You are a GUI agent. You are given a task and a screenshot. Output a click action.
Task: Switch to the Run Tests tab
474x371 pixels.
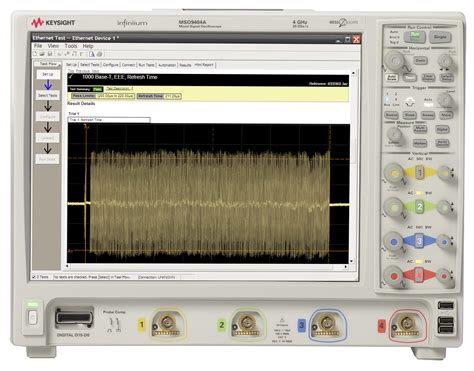[x=146, y=65]
